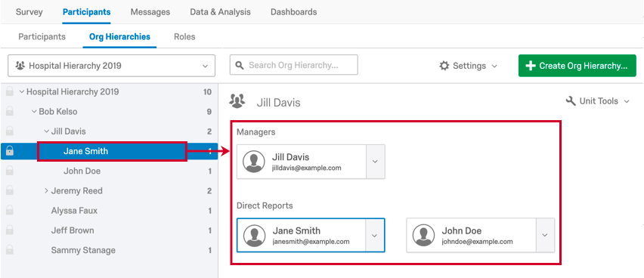The image size is (644, 278).
Task: Collapse the Jill Davis tree node
Action: tap(46, 131)
